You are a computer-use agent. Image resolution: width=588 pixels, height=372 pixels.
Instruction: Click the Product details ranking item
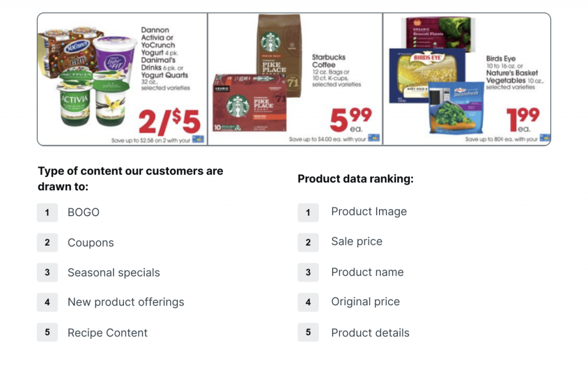click(370, 332)
